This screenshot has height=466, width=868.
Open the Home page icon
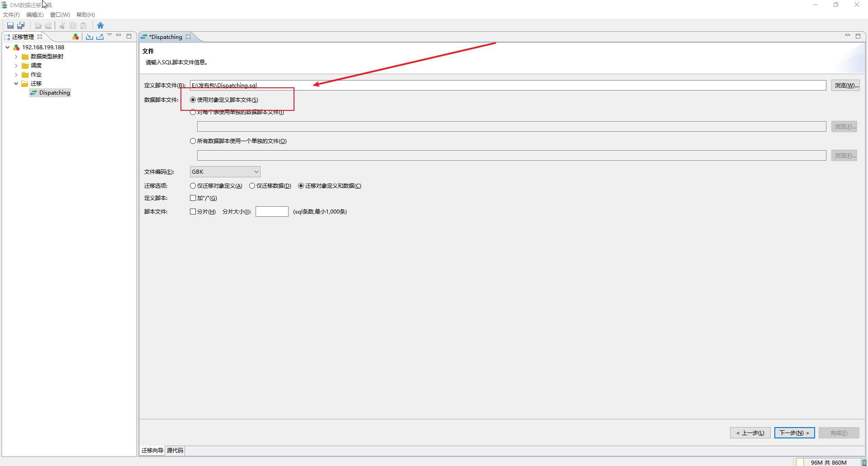[x=100, y=25]
